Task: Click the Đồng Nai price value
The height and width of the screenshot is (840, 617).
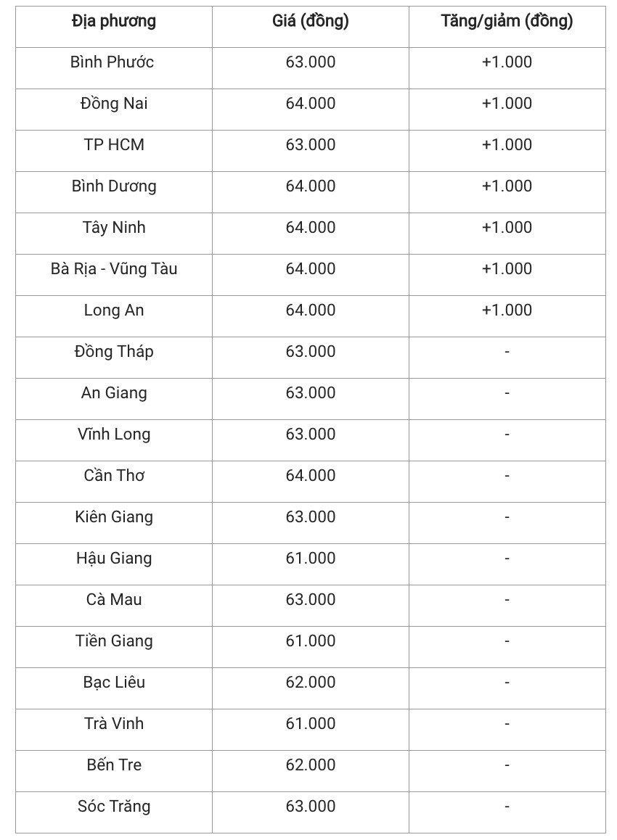Action: click(311, 104)
